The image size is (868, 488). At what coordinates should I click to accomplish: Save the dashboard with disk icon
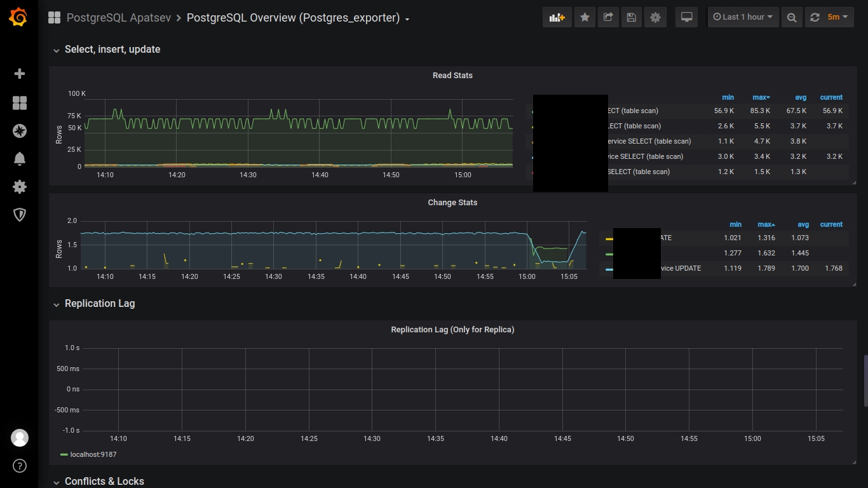(631, 17)
